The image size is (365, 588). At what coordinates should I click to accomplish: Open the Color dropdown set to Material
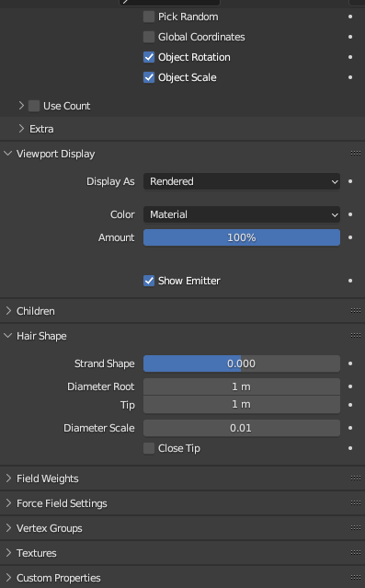point(242,214)
